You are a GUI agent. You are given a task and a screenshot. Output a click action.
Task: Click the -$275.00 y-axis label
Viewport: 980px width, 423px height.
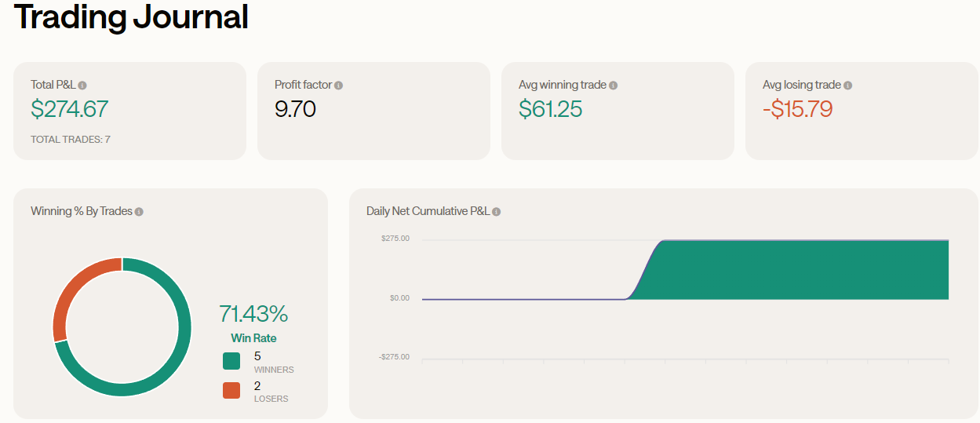(x=394, y=357)
